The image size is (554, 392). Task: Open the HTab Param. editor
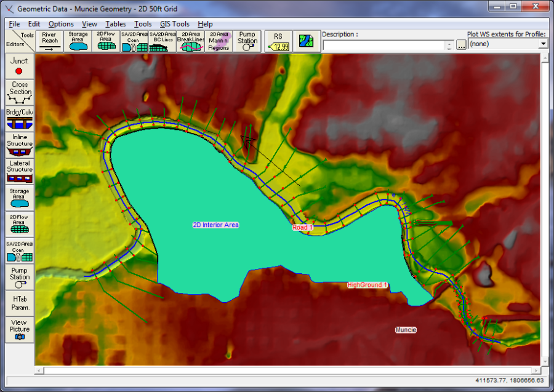[x=20, y=303]
